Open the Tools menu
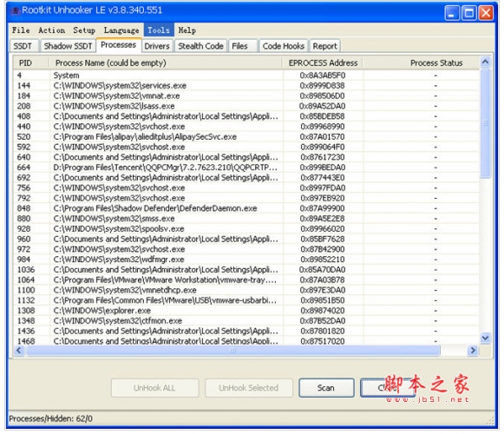The width and height of the screenshot is (504, 434). [159, 30]
